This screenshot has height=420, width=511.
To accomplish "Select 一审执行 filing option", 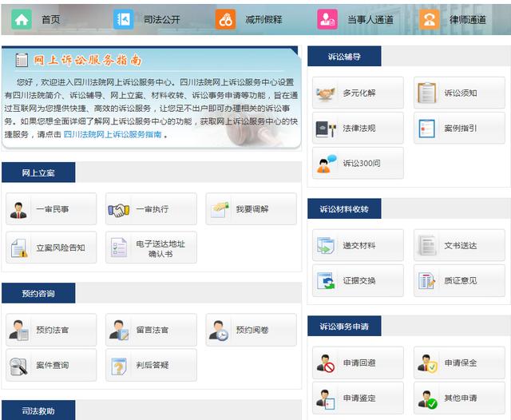I will click(151, 209).
